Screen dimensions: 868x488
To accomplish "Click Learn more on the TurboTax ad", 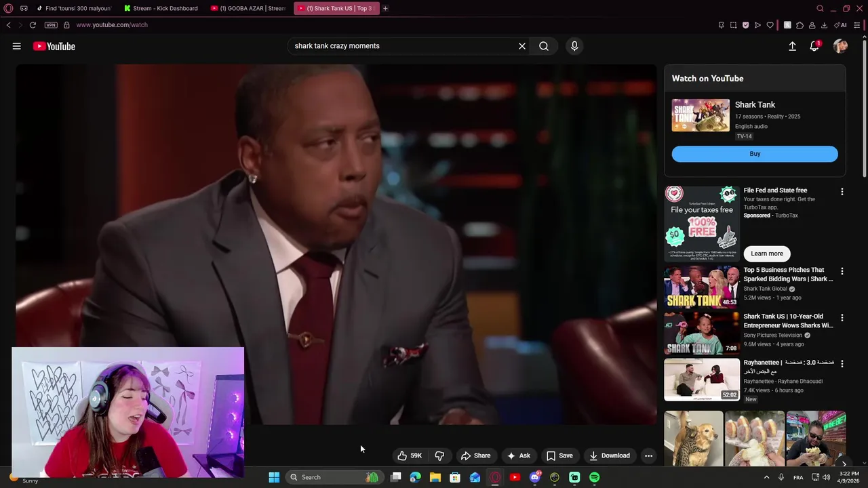I will (767, 253).
